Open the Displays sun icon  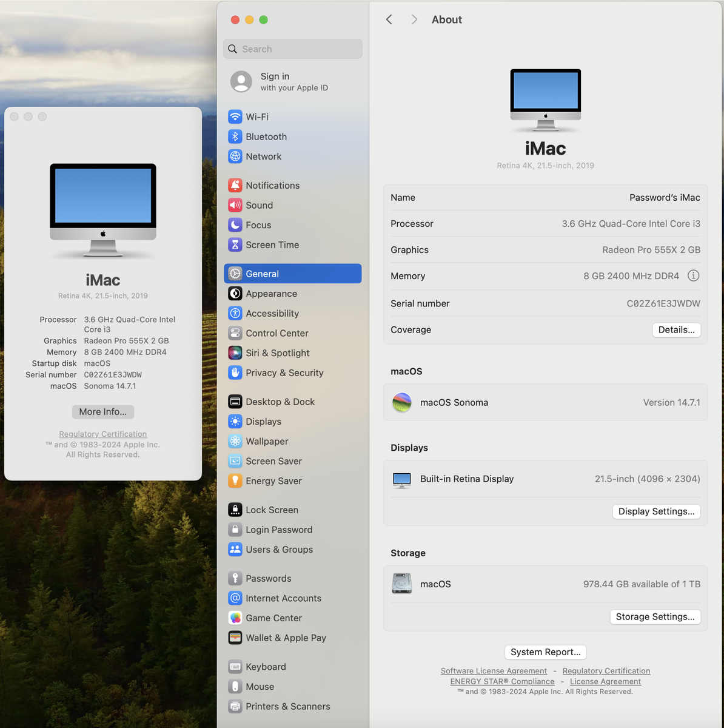(235, 421)
